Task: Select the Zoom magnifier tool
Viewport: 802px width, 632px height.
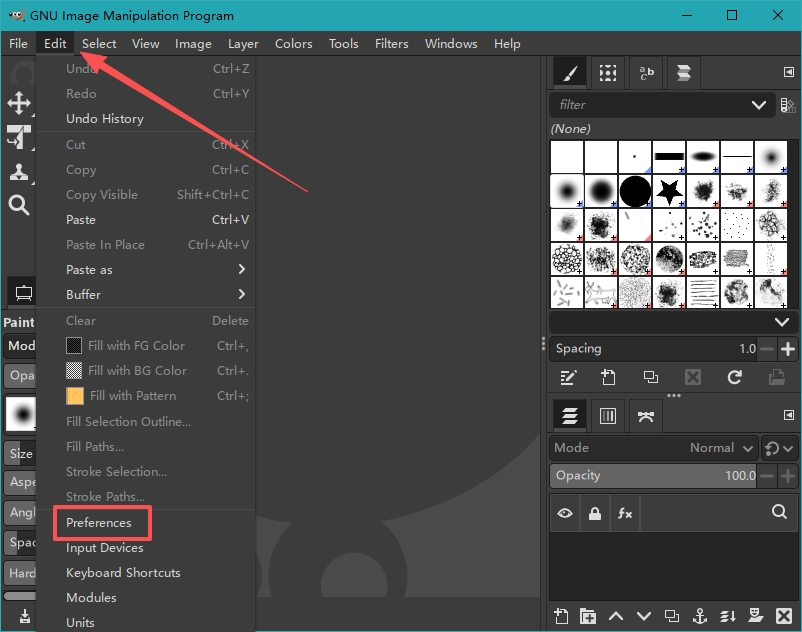Action: click(x=19, y=205)
